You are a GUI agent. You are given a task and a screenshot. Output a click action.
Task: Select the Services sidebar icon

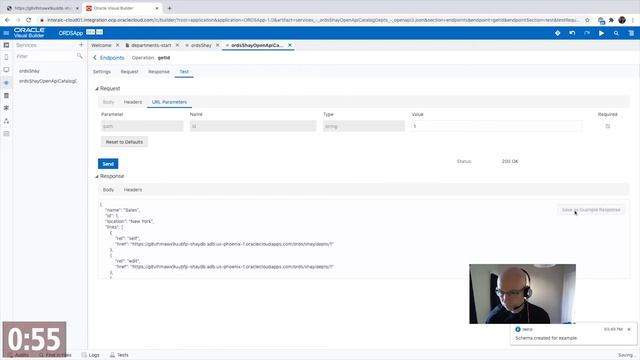[6, 83]
